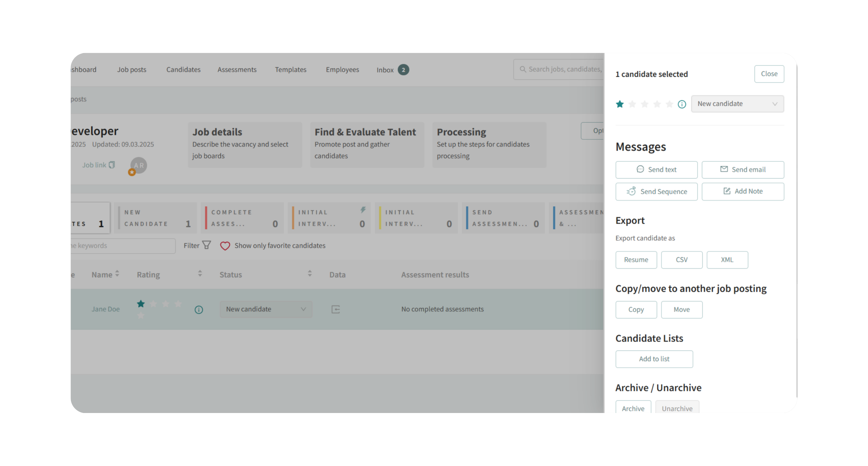Send text message to candidate
Screen dimensions: 868x466
pos(656,170)
